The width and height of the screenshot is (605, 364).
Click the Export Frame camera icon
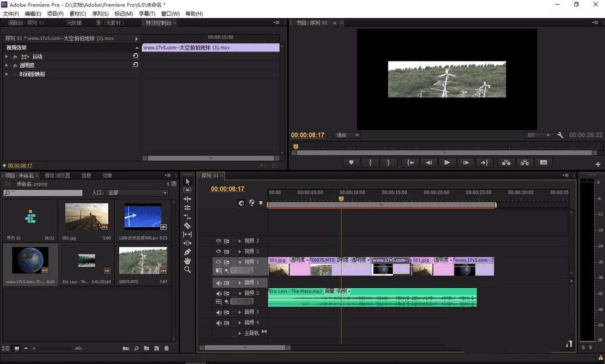coord(543,162)
